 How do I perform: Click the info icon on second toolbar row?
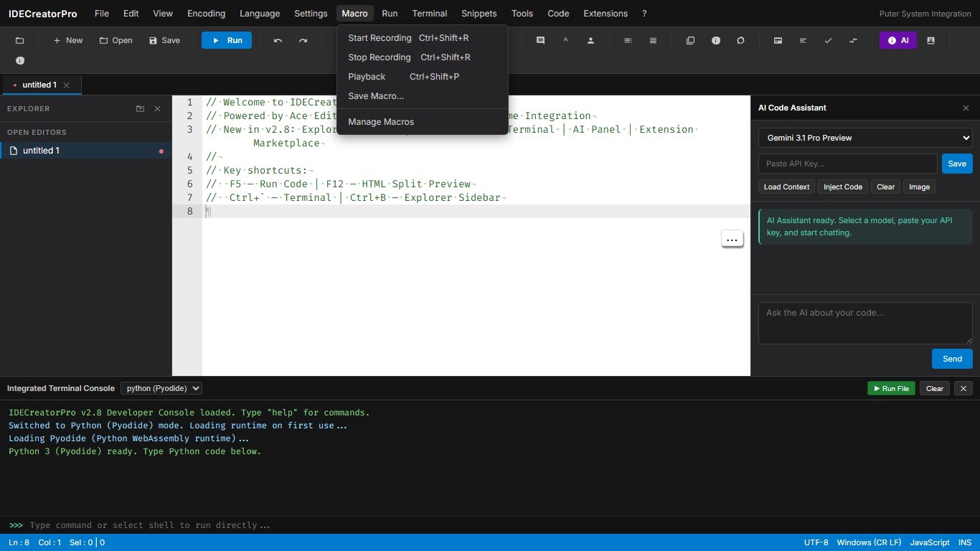click(x=20, y=61)
